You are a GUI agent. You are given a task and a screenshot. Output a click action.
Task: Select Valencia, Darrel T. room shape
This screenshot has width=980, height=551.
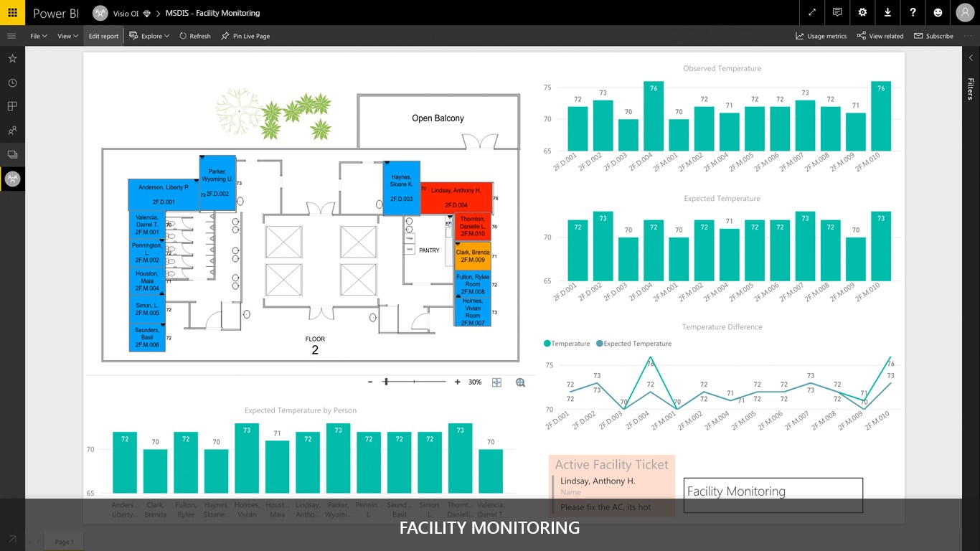147,225
